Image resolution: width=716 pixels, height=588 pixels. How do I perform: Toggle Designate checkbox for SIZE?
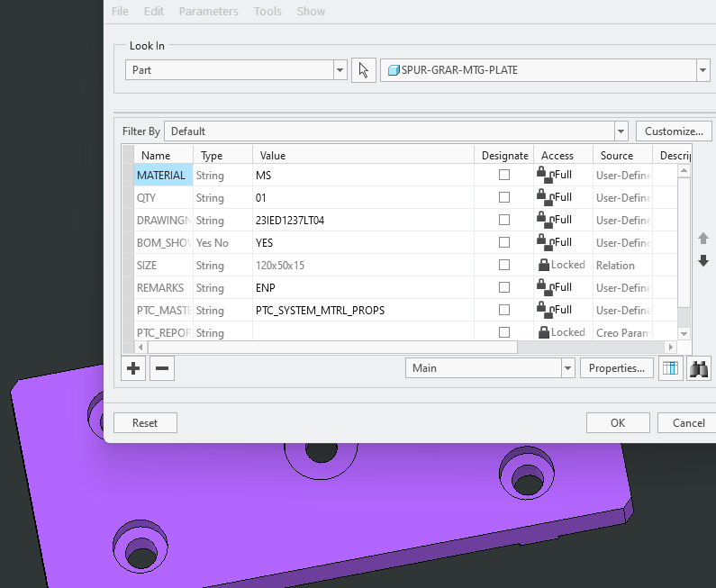pyautogui.click(x=504, y=265)
